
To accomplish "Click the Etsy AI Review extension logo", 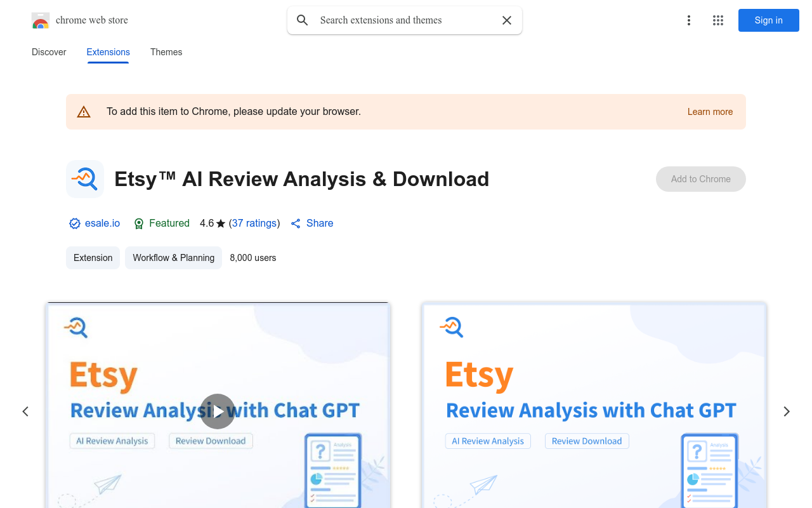I will [x=85, y=179].
